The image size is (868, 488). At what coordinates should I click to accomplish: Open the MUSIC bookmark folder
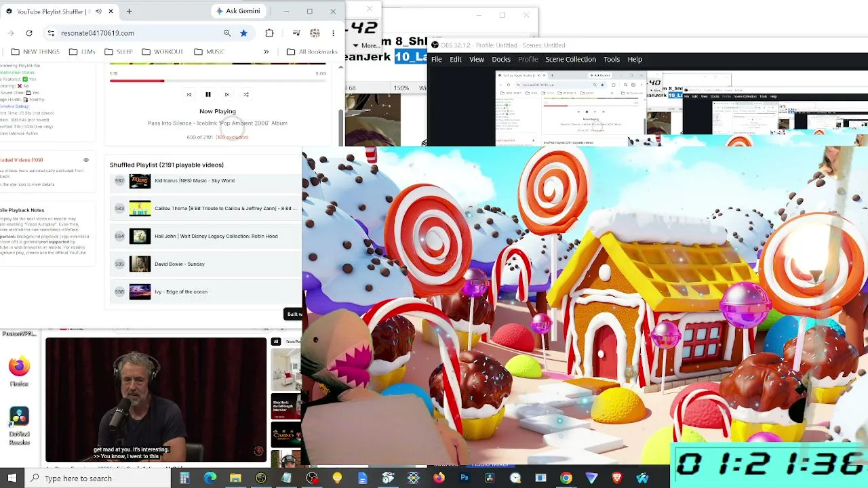click(x=209, y=52)
